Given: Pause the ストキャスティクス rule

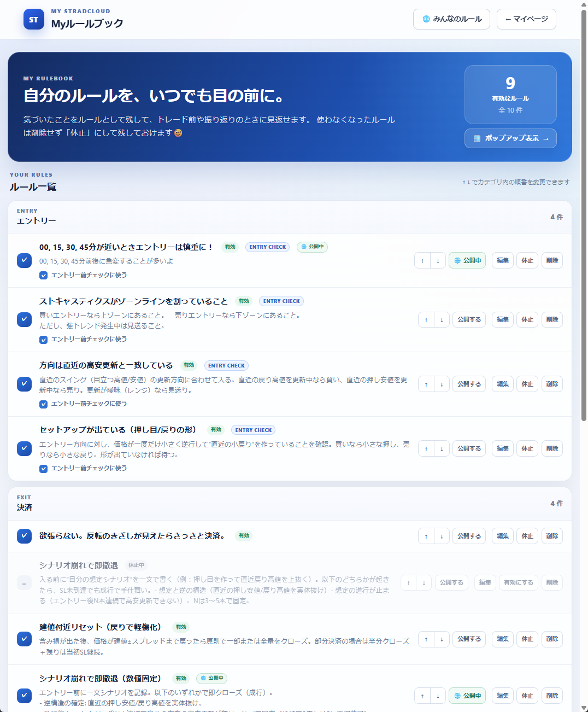Looking at the screenshot, I should tap(527, 320).
